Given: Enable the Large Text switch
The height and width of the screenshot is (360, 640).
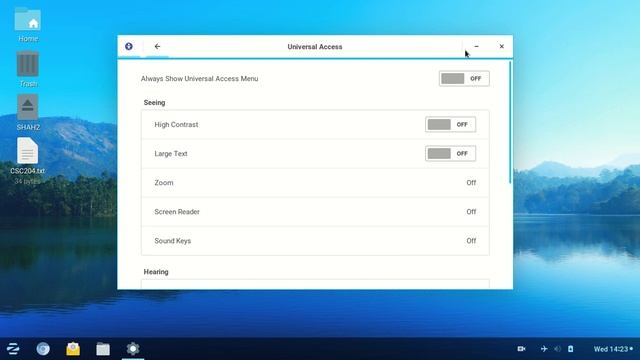Looking at the screenshot, I should 450,153.
